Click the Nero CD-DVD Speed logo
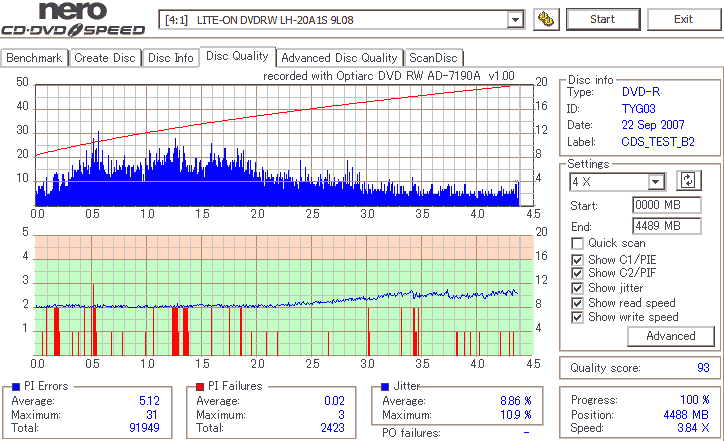Image resolution: width=724 pixels, height=441 pixels. [x=73, y=19]
